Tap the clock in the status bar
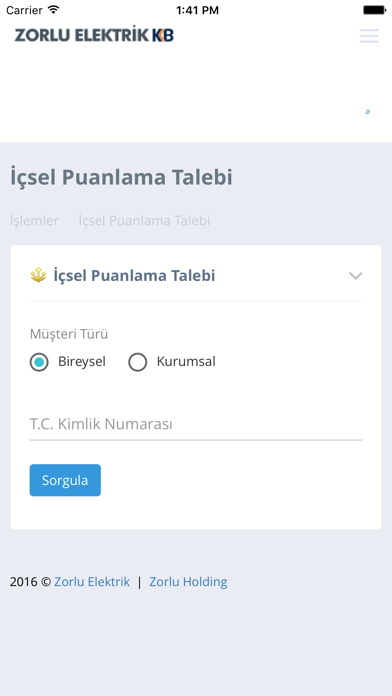 [197, 10]
